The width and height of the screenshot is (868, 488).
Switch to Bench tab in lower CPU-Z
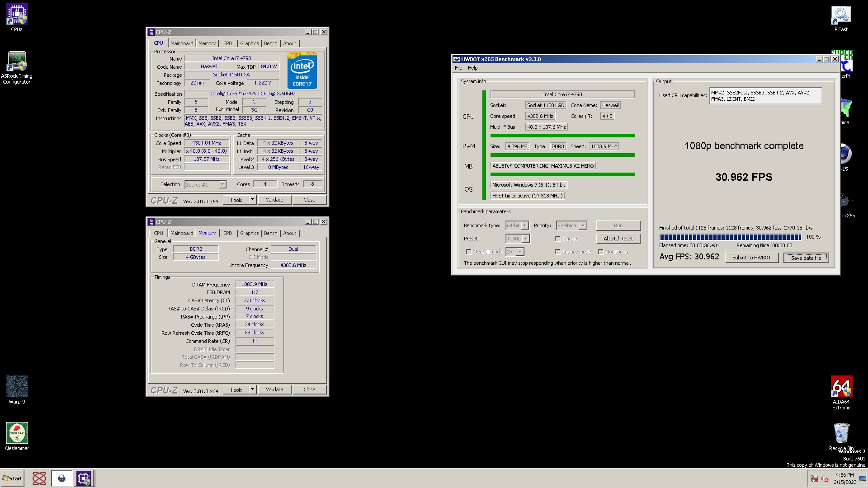point(271,233)
